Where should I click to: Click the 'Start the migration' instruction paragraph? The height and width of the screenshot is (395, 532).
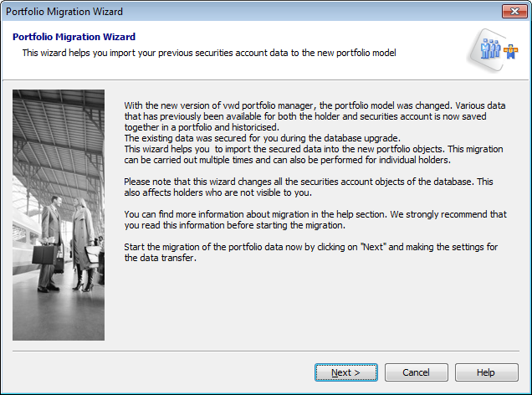pyautogui.click(x=318, y=252)
